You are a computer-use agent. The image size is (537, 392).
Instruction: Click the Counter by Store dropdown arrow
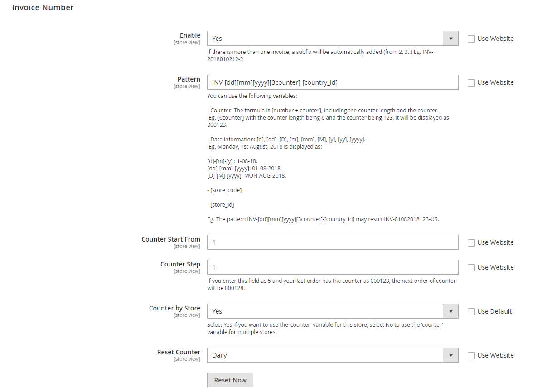pos(450,311)
